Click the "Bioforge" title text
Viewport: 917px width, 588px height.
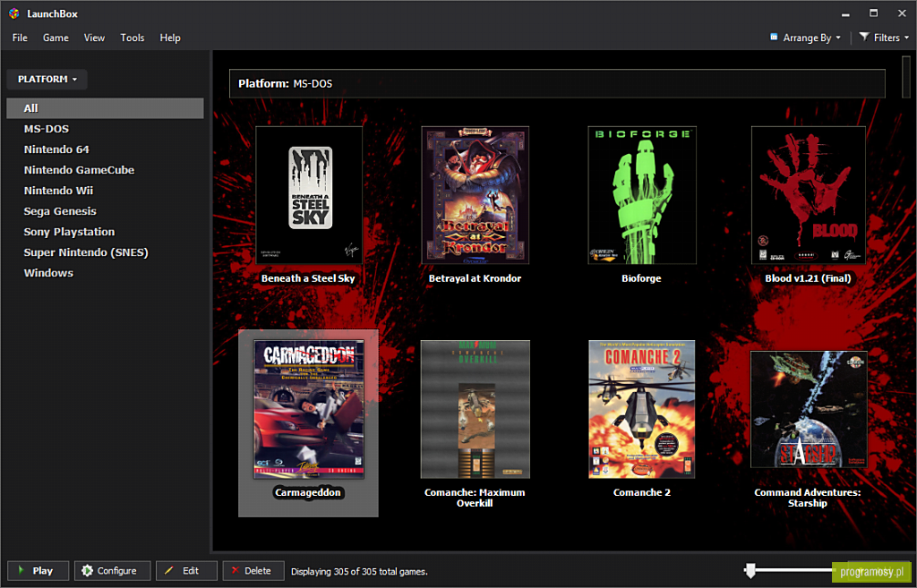point(641,279)
